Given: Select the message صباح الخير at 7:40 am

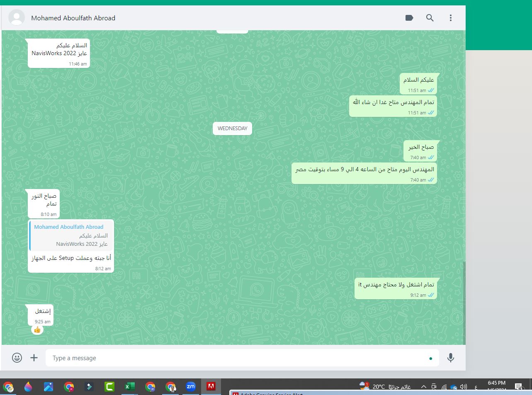Looking at the screenshot, I should tap(420, 151).
